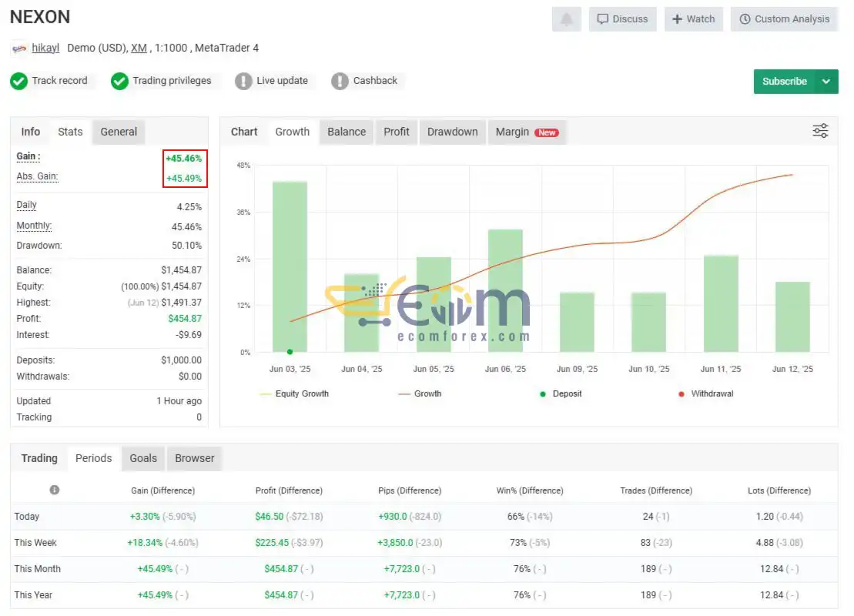Click the Trading privileges green checkmark icon
This screenshot has width=854, height=616.
pos(119,81)
